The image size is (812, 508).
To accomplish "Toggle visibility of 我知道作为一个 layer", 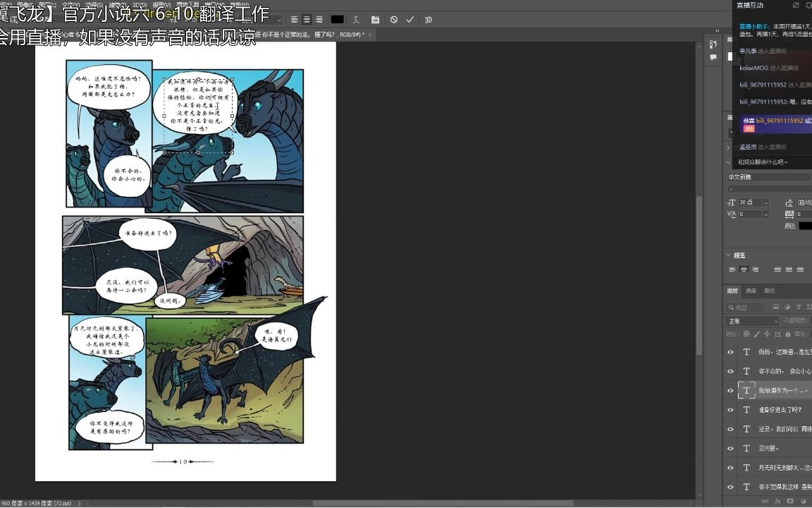I will click(x=731, y=390).
